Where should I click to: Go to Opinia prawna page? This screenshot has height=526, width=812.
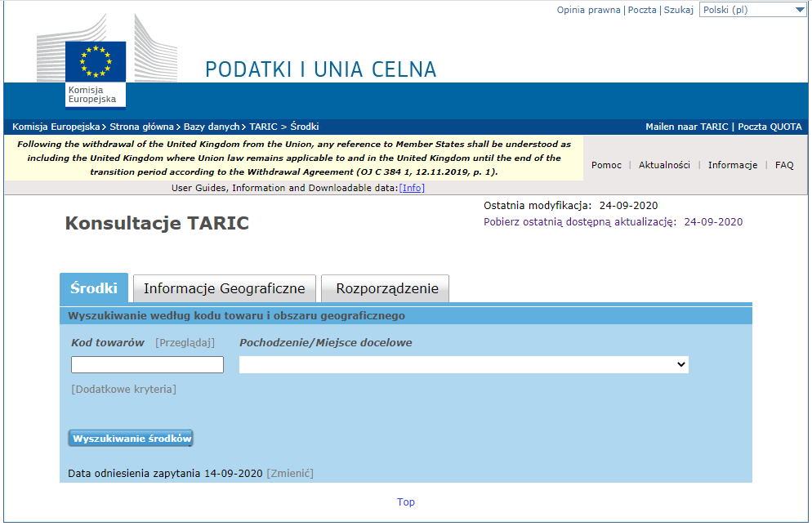[588, 10]
